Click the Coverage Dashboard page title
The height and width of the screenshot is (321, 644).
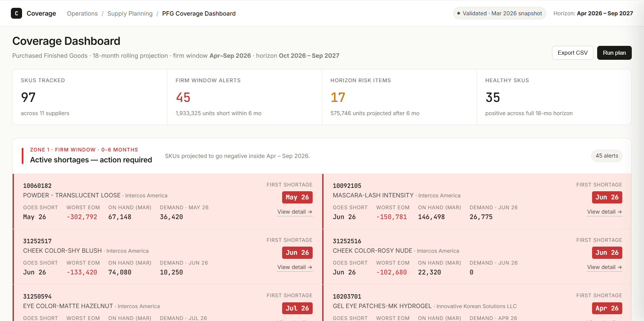[x=66, y=41]
